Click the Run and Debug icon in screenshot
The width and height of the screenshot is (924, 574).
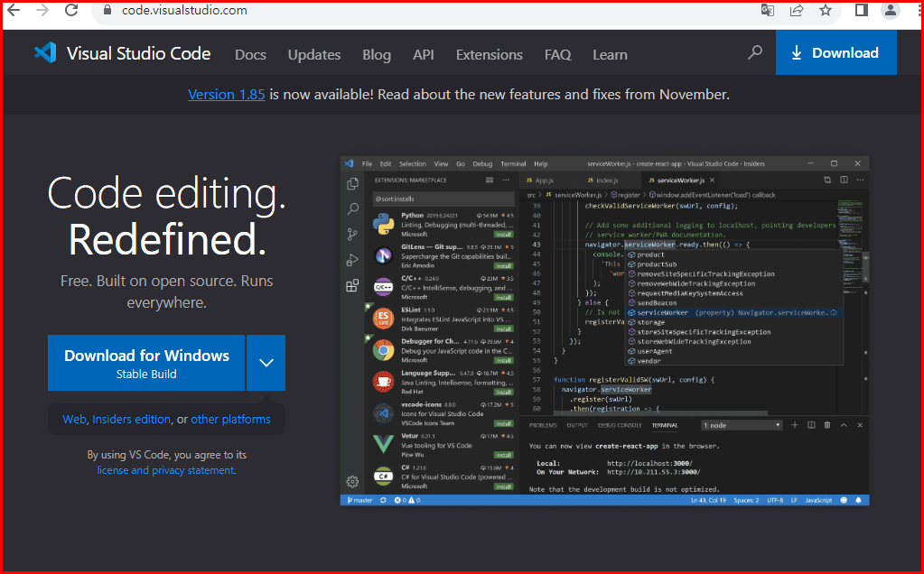(352, 260)
